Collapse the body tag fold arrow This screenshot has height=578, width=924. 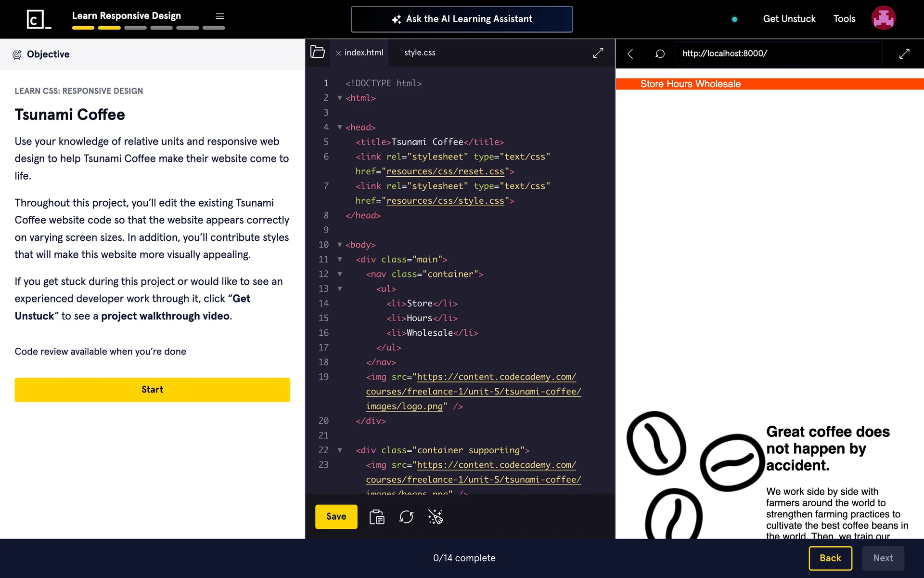point(340,245)
